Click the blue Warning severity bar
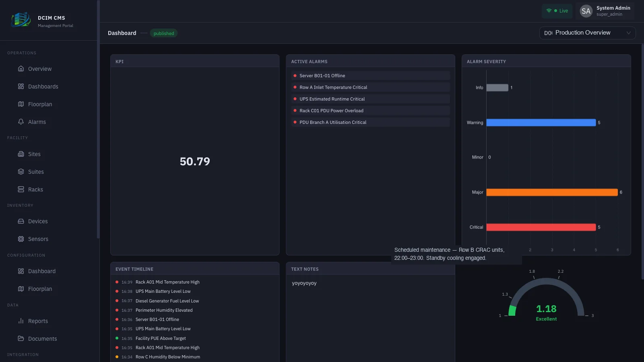644x362 pixels. coord(541,123)
